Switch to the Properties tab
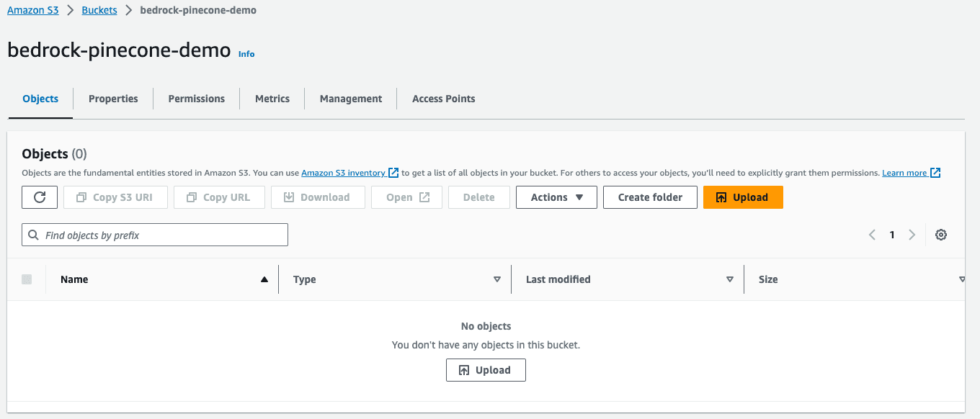Image resolution: width=980 pixels, height=419 pixels. coord(113,99)
